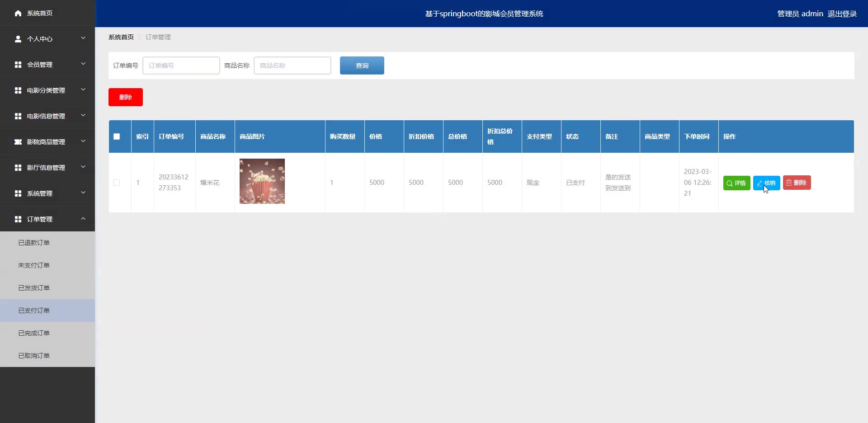
Task: Expand the 会员管理 menu chevron
Action: (83, 64)
